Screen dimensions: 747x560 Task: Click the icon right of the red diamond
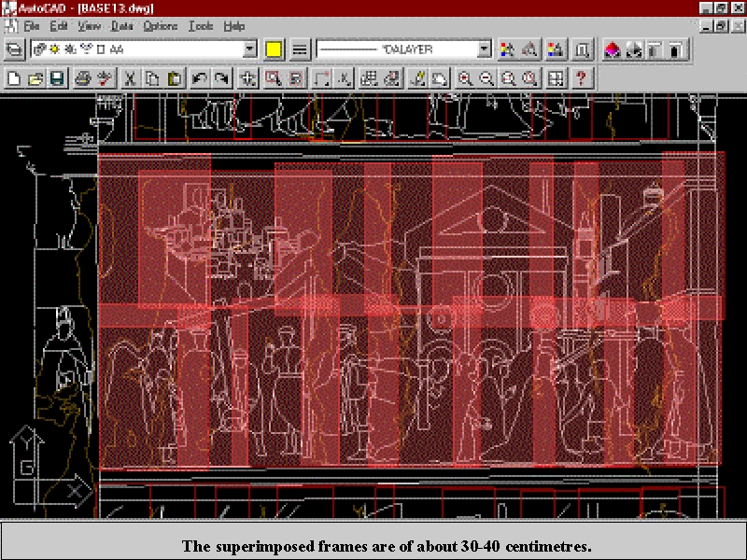[x=634, y=49]
